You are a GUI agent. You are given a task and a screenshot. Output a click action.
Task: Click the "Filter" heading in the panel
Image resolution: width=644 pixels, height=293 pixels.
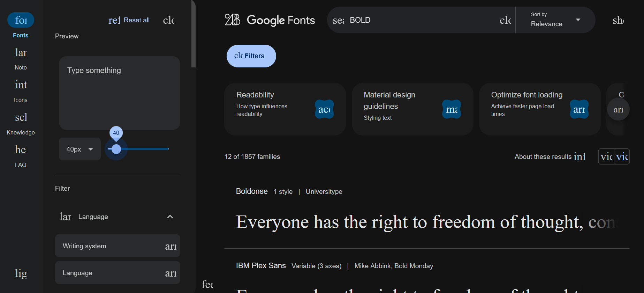point(62,188)
